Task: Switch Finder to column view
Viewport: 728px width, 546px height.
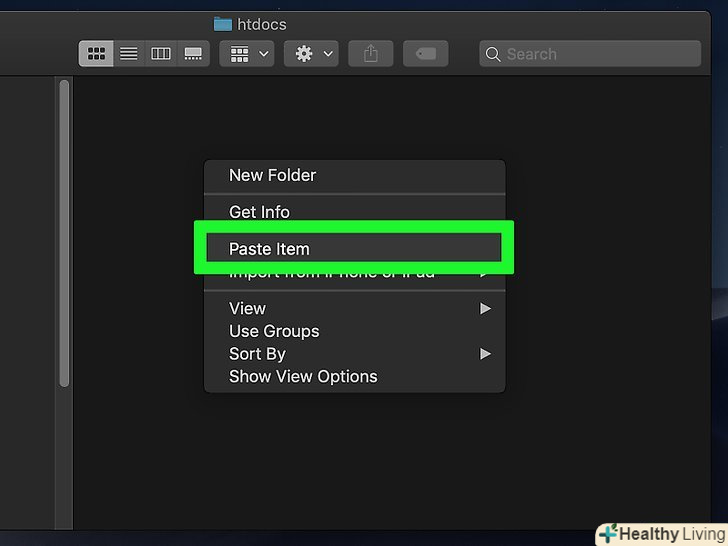Action: (x=161, y=54)
